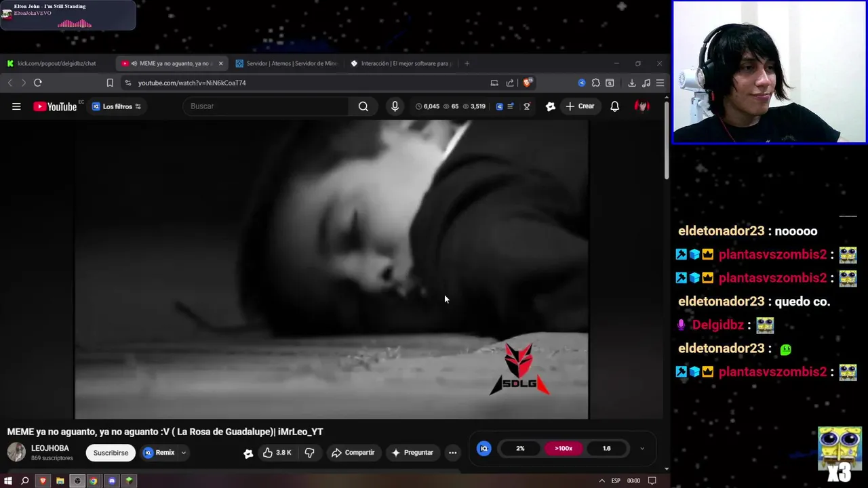The image size is (868, 488).
Task: Open the vidIQ icon in the stats bar
Action: coord(500,106)
